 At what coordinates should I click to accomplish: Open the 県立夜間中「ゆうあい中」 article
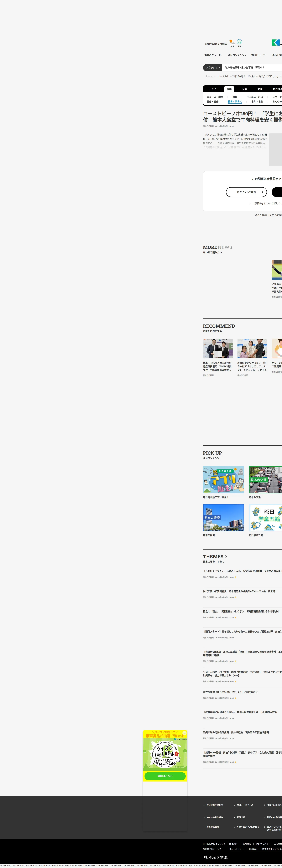point(230,692)
